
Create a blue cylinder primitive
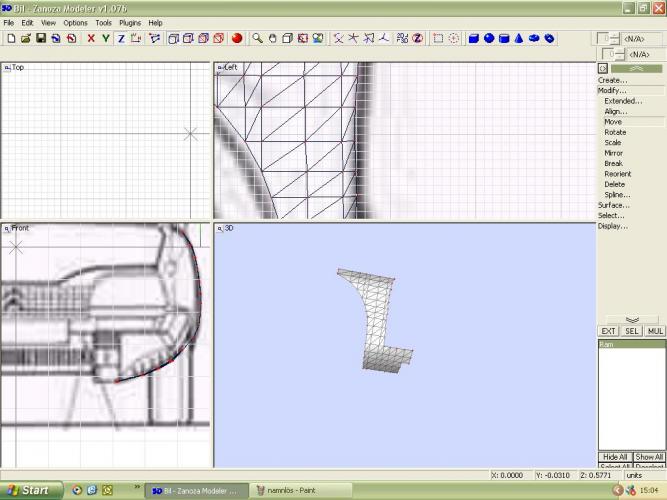(504, 39)
